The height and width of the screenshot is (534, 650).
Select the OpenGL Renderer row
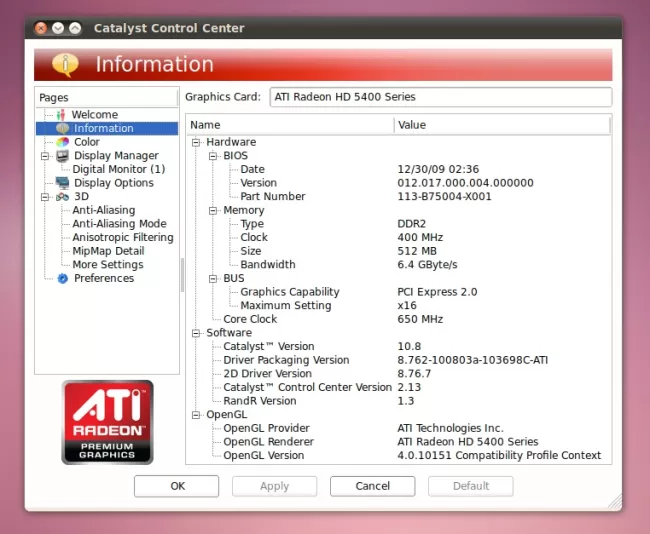click(x=399, y=442)
